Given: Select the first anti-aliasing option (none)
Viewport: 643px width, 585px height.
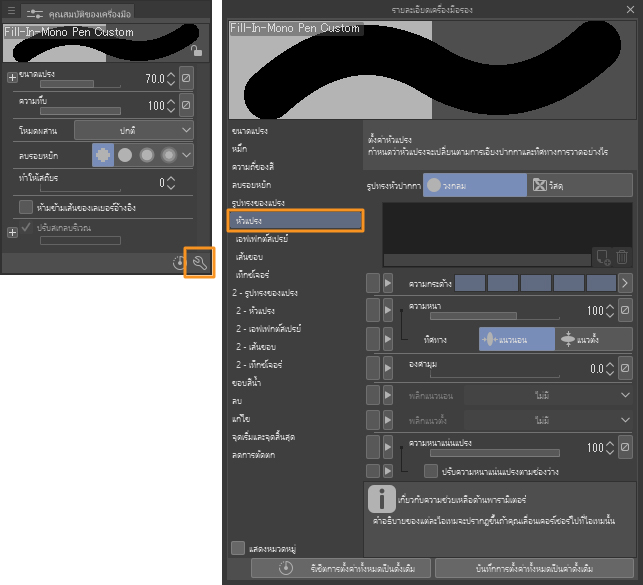Looking at the screenshot, I should (x=102, y=155).
